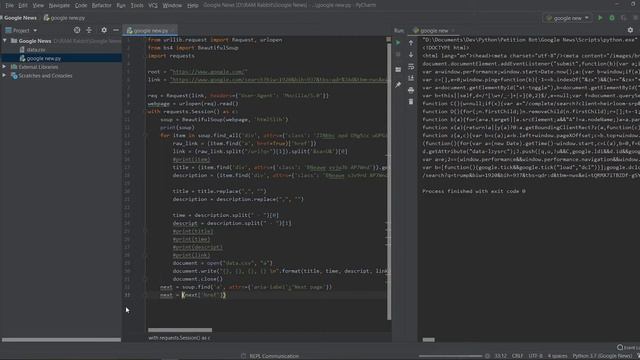Image resolution: width=640 pixels, height=360 pixels.
Task: Click the background task progress bar
Action: (450, 356)
